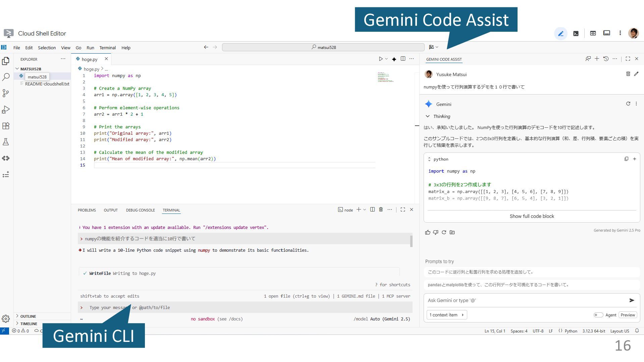Click Show full code block
Viewport: 644px width, 362px height.
pyautogui.click(x=532, y=216)
